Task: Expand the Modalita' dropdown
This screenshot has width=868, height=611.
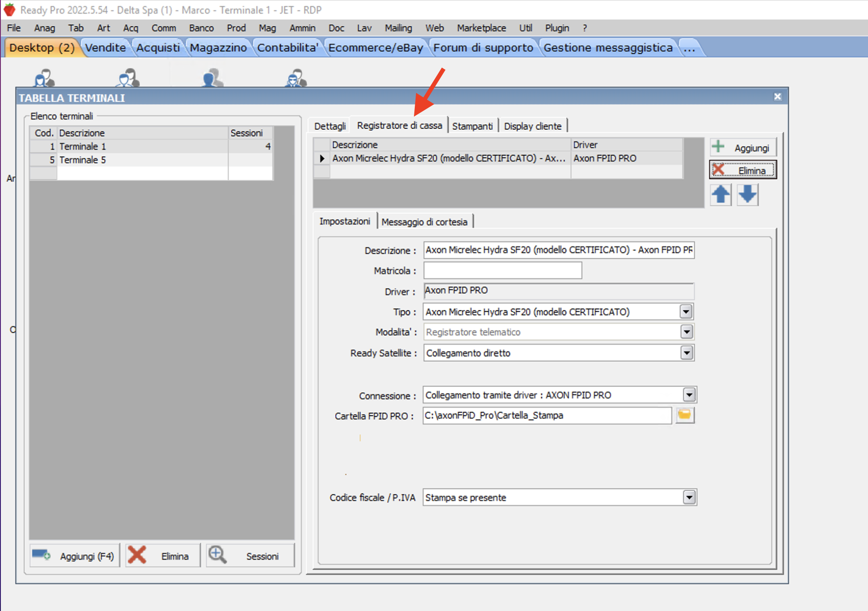Action: [x=686, y=332]
